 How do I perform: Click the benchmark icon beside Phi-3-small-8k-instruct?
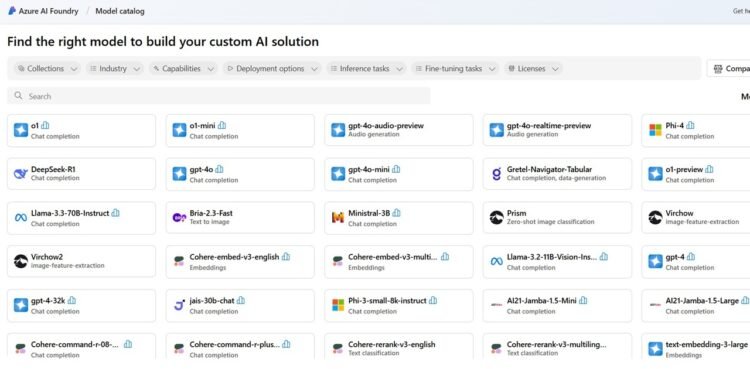[x=433, y=301]
